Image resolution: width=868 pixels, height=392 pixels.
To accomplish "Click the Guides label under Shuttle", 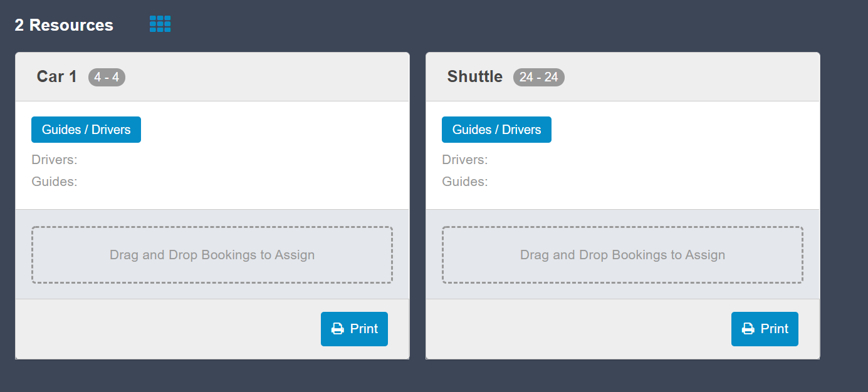I will [465, 182].
